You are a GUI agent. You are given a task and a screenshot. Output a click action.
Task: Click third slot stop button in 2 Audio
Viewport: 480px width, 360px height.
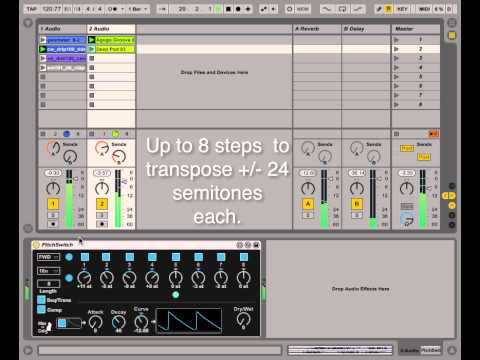92,59
